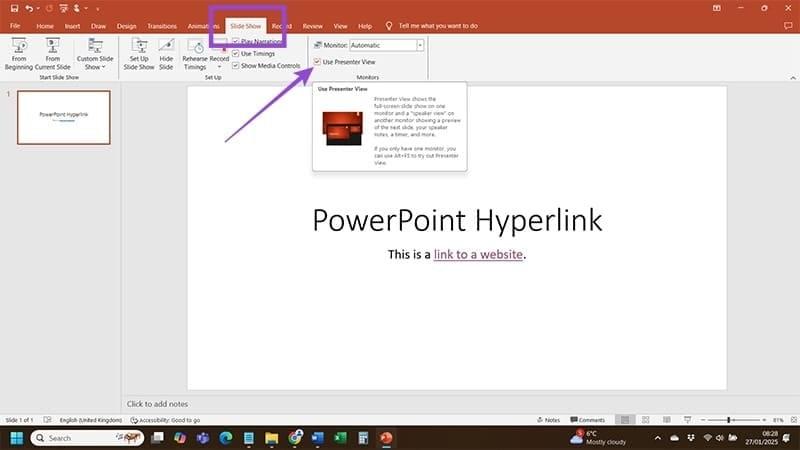Click the 'link to a website' hyperlink
This screenshot has height=450, width=800.
(478, 254)
